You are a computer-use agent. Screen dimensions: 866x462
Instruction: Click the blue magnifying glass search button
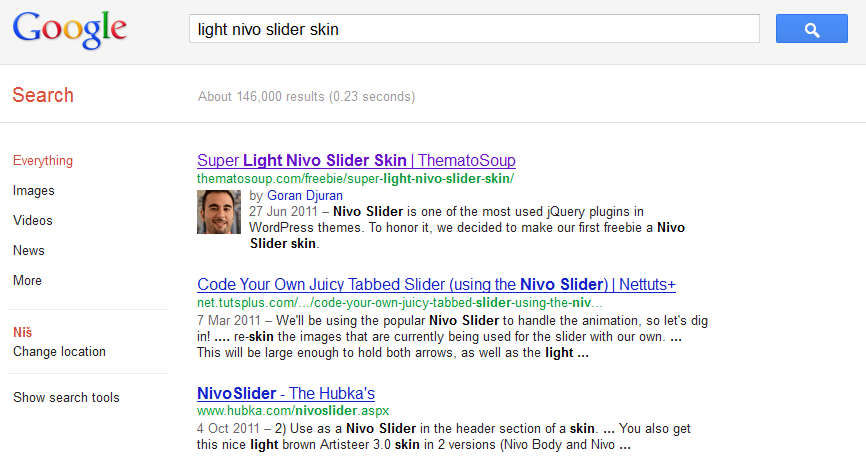click(x=811, y=29)
